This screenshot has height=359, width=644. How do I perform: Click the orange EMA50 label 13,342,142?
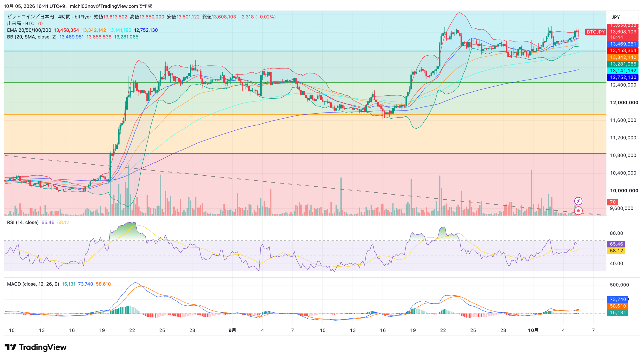pos(623,57)
